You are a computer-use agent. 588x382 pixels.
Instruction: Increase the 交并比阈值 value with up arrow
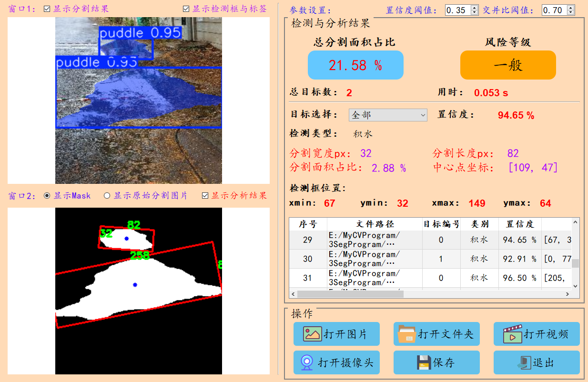point(571,8)
